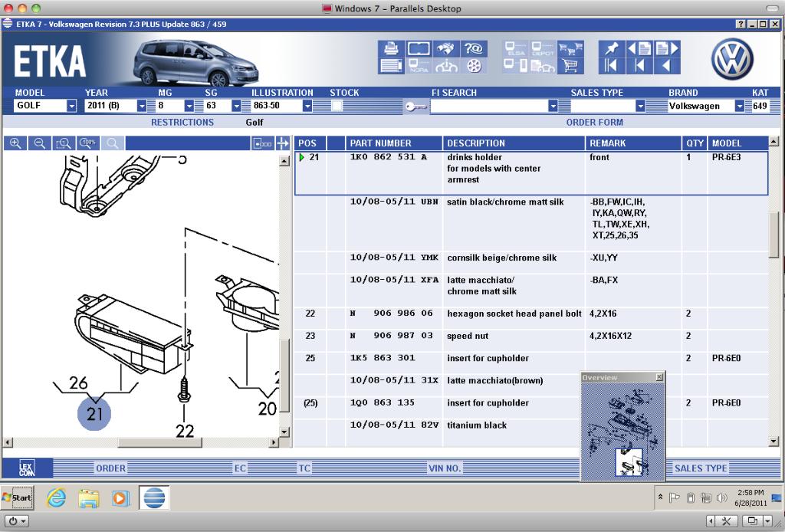The height and width of the screenshot is (532, 785).
Task: Open the BRAND dropdown showing Volkswagen
Action: coord(740,106)
